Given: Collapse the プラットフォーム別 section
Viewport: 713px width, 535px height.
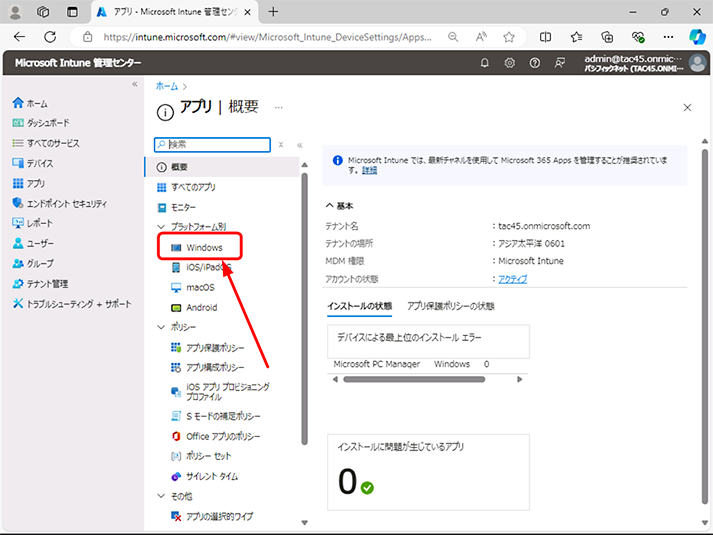Looking at the screenshot, I should coord(161,226).
